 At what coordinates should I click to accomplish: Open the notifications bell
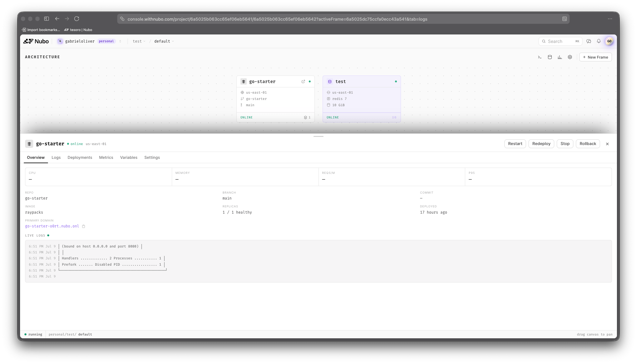(x=599, y=41)
